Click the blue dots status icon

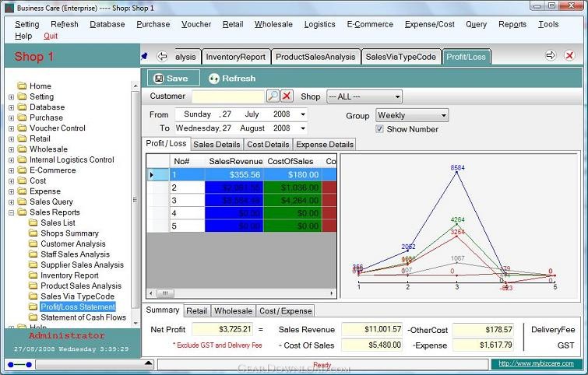click(19, 364)
